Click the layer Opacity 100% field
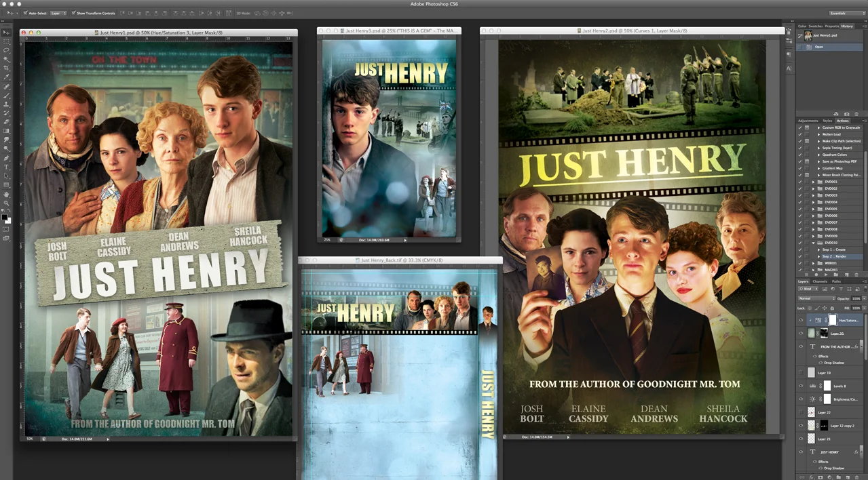The width and height of the screenshot is (868, 480). click(855, 298)
